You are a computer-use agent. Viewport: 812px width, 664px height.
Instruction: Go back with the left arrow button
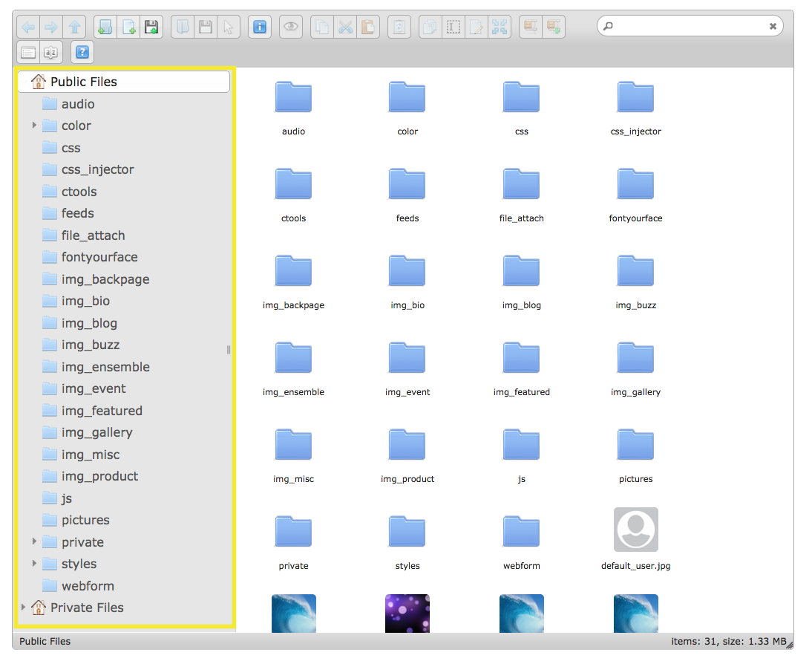28,27
